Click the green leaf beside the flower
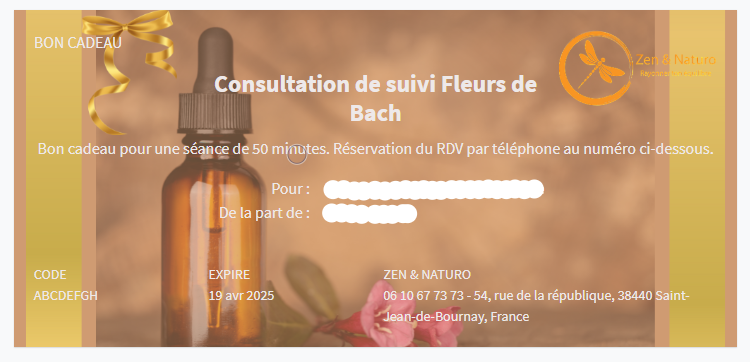This screenshot has height=362, width=750. point(312,286)
